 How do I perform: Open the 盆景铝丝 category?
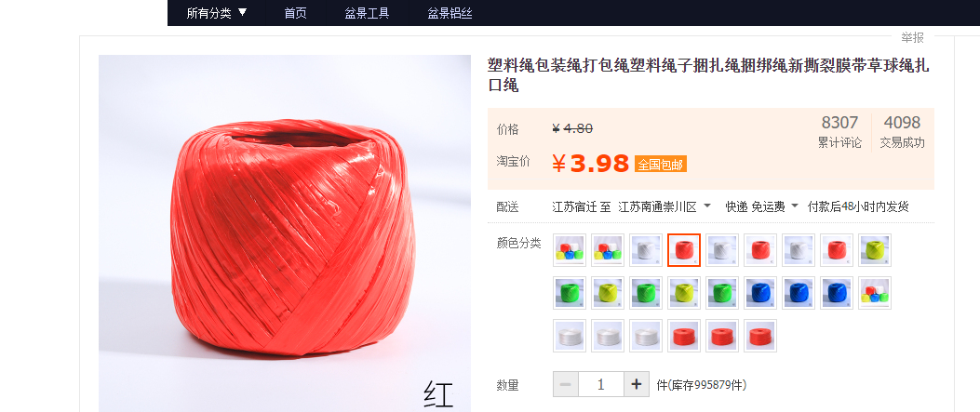[x=450, y=13]
